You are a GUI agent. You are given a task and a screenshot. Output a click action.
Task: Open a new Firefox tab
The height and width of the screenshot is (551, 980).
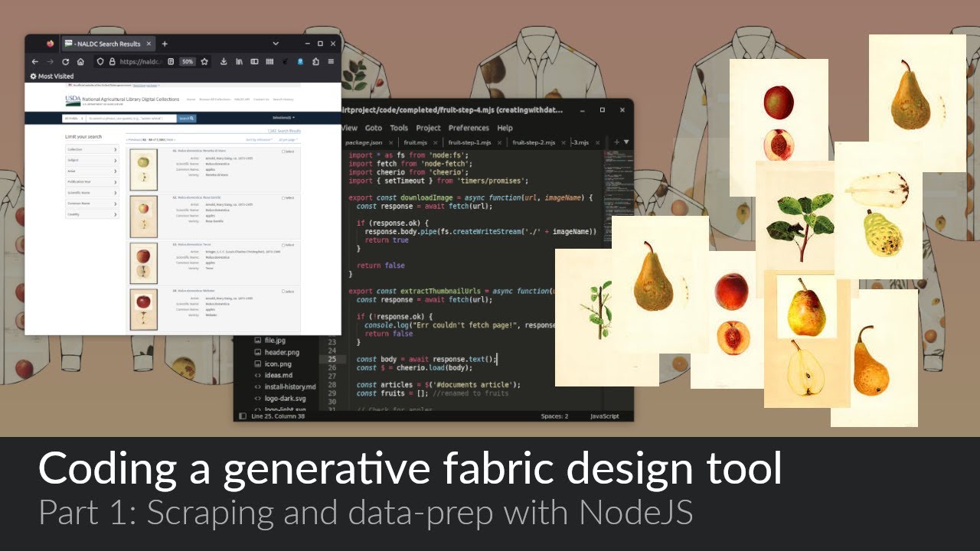(x=165, y=44)
